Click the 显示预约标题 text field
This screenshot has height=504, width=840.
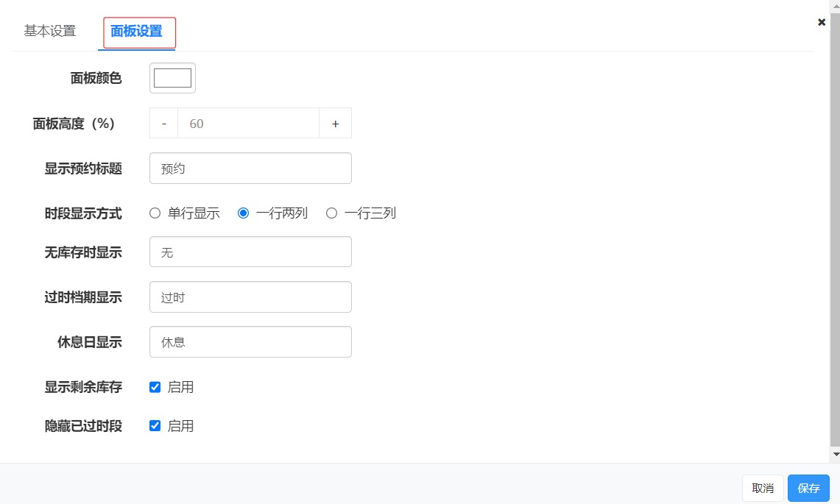point(250,168)
